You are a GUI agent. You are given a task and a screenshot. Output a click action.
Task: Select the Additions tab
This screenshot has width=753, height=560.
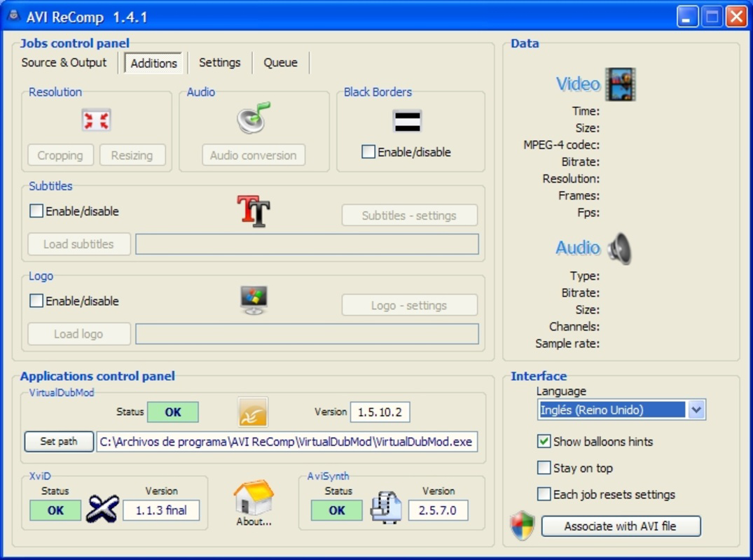(153, 63)
